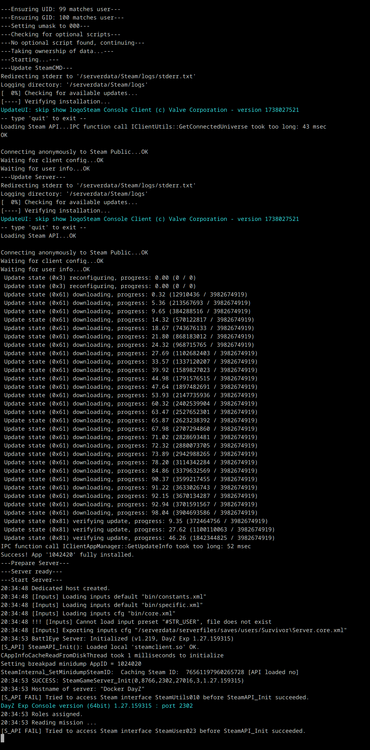Select the 'CAppInfoCacheReadFromDiskThread' line
This screenshot has height=750, width=370.
tap(112, 655)
